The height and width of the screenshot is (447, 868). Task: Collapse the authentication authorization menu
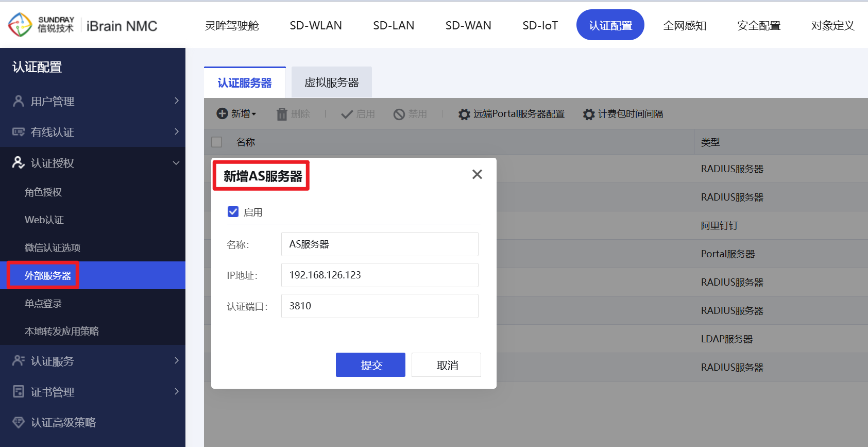[176, 163]
